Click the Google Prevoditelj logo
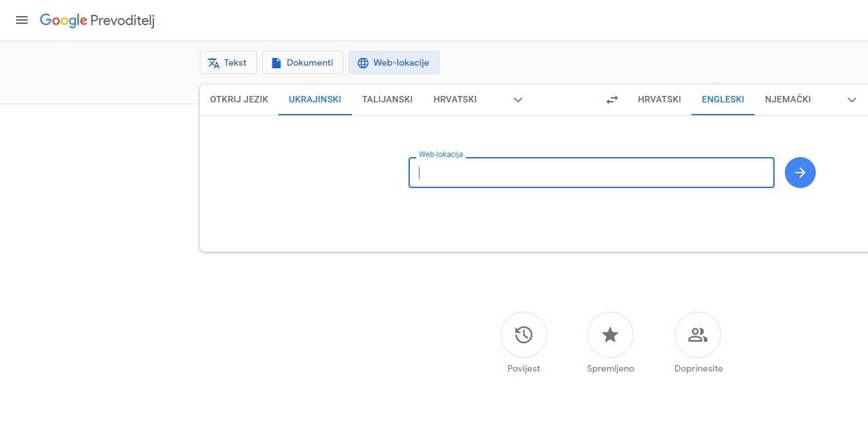This screenshot has height=443, width=868. tap(97, 21)
